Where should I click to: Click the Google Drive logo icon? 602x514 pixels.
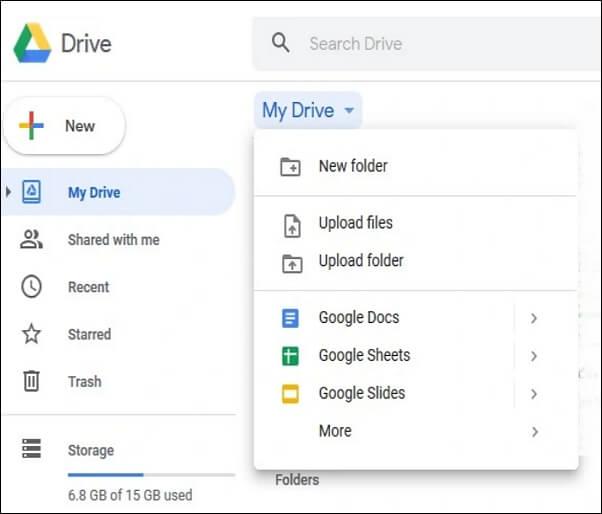(x=30, y=44)
